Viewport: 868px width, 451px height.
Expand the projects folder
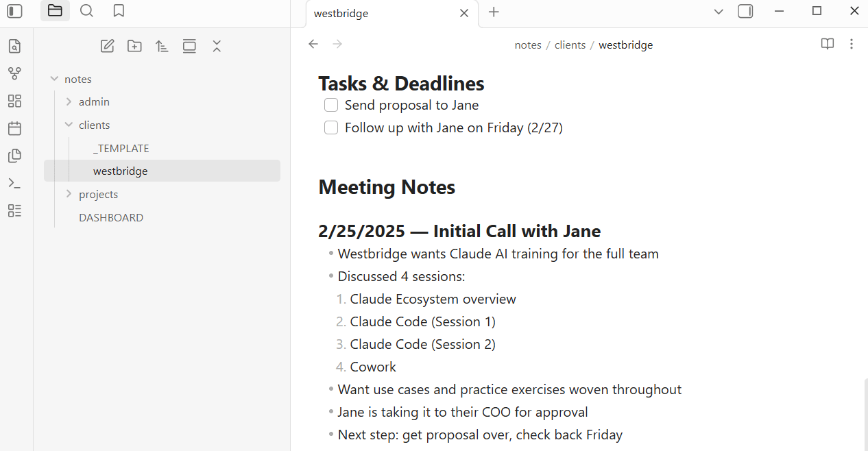[x=69, y=194]
